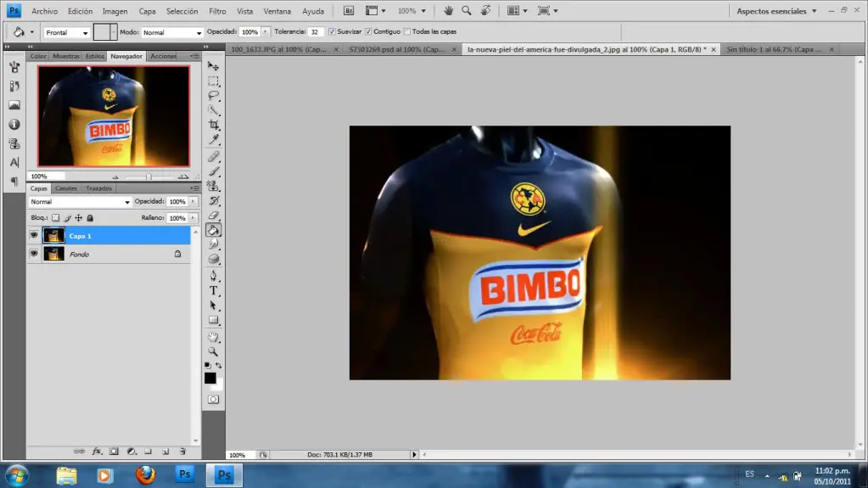Open Windows Media Player from taskbar
The height and width of the screenshot is (488, 868).
[104, 475]
